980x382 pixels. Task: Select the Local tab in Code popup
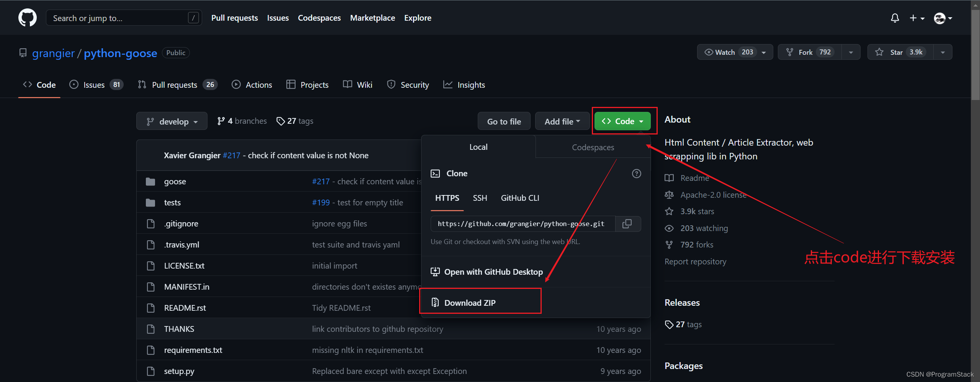pos(479,147)
